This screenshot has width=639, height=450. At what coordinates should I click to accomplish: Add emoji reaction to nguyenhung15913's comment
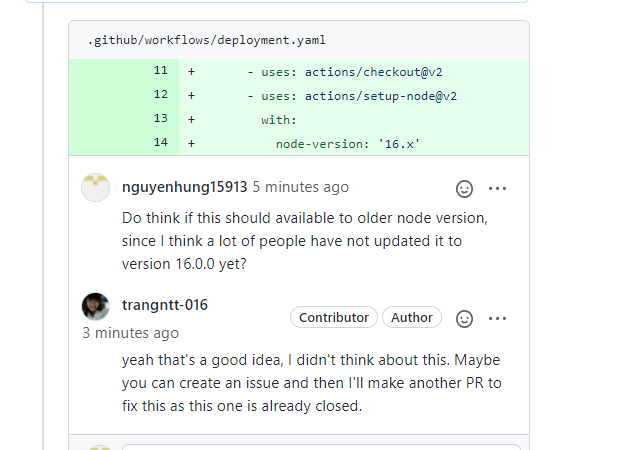tap(464, 188)
